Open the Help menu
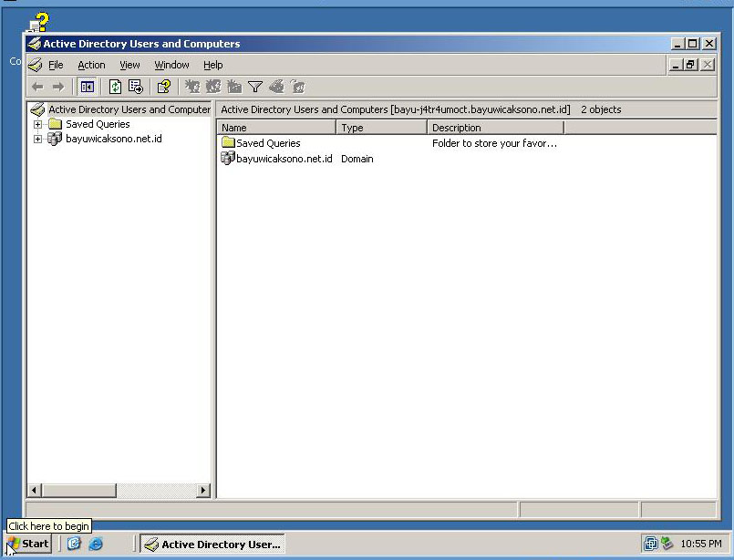Screen dimensions: 734x560 [x=213, y=65]
